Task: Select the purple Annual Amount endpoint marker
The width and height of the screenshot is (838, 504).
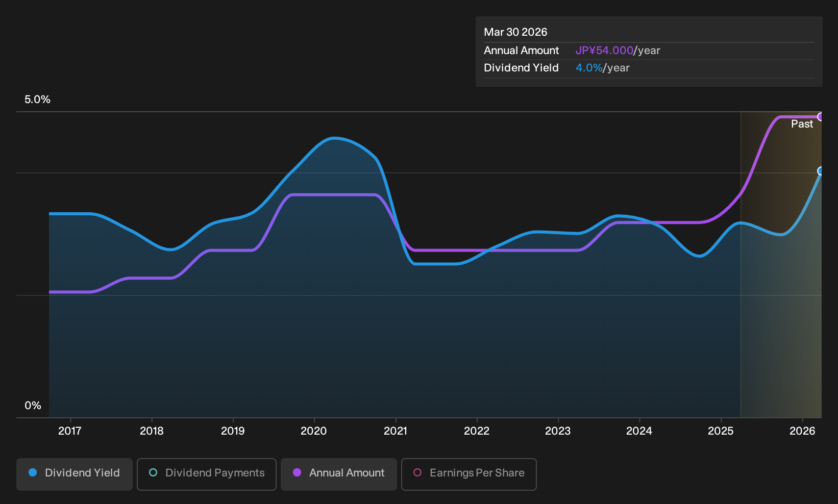Action: [x=821, y=117]
